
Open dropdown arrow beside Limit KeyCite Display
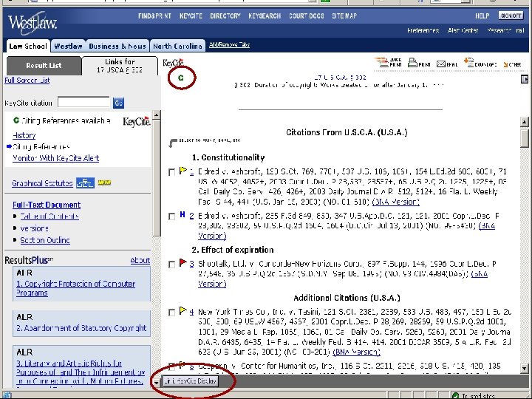[156, 382]
